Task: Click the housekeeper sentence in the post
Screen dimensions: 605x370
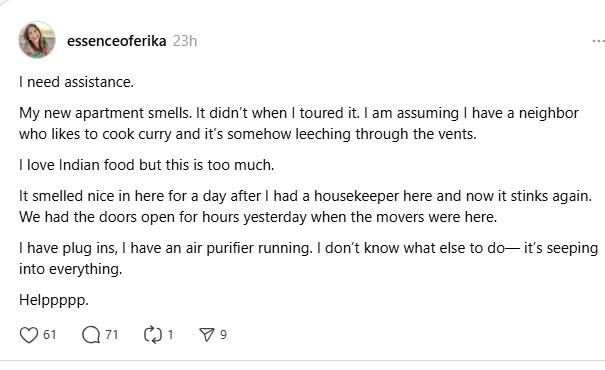Action: [x=305, y=196]
